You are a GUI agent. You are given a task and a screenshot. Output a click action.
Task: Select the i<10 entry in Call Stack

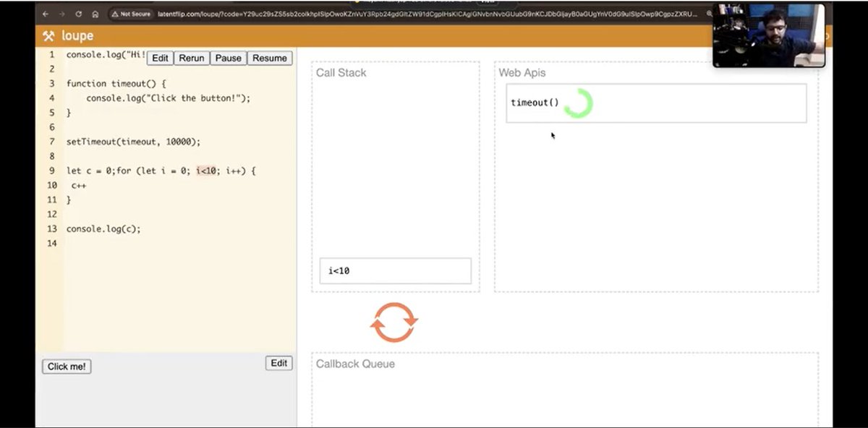[x=396, y=271]
